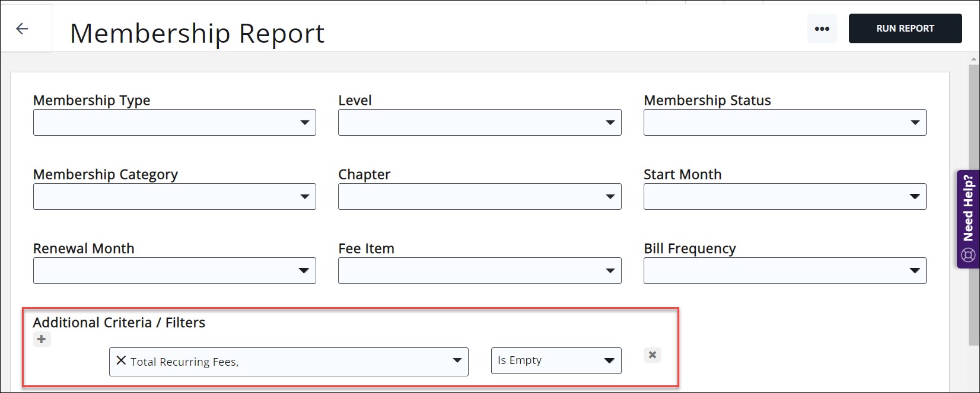Open the Start Month dropdown

click(784, 197)
